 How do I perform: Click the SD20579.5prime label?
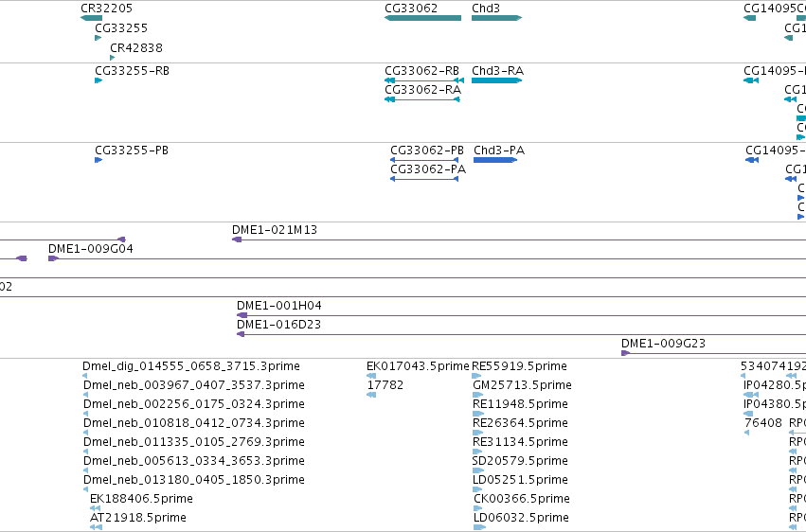pos(520,461)
